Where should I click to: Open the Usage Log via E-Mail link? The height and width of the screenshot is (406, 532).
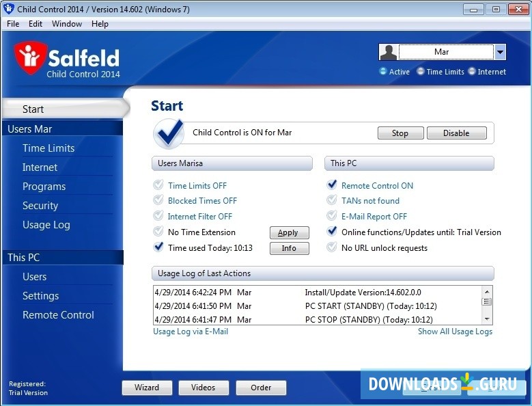coord(191,331)
